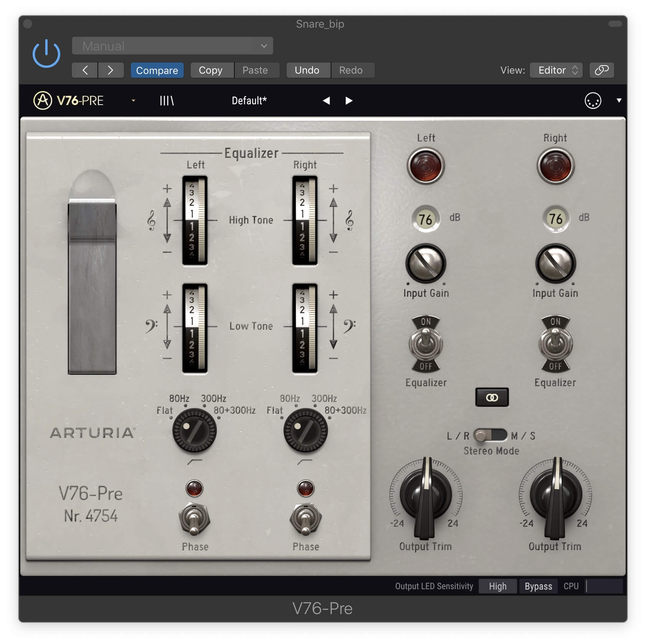Flip the left Phase toggle switch
Image resolution: width=646 pixels, height=644 pixels.
point(194,519)
